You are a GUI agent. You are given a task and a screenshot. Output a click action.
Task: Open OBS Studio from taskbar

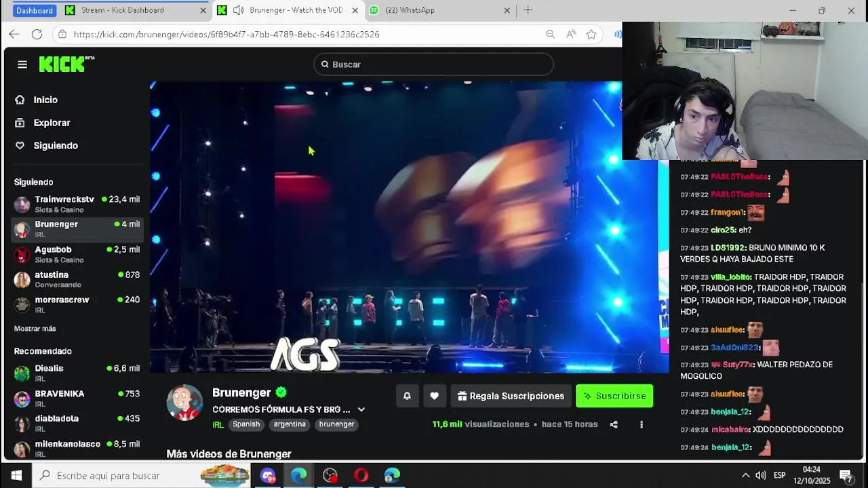[x=330, y=475]
